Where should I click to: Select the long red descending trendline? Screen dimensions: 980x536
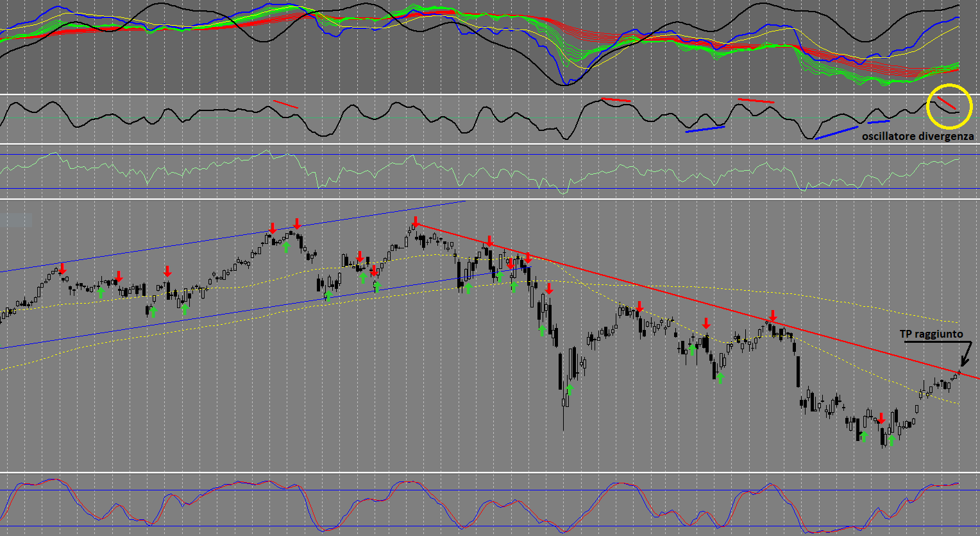697,300
